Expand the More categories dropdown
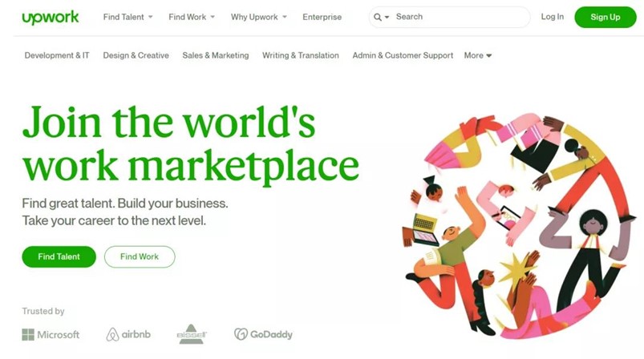 click(478, 55)
